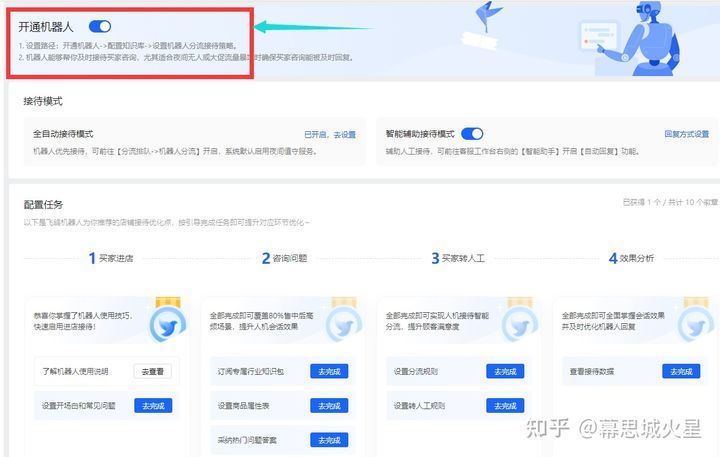Click the 全部完成即可全面掌握会话效果 description
Viewport: 720px width, 457px height.
tap(613, 321)
